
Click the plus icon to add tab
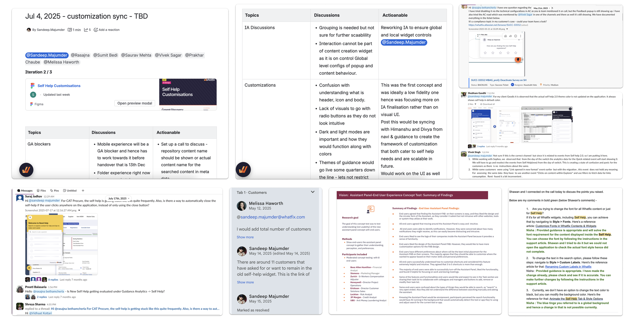point(83,191)
